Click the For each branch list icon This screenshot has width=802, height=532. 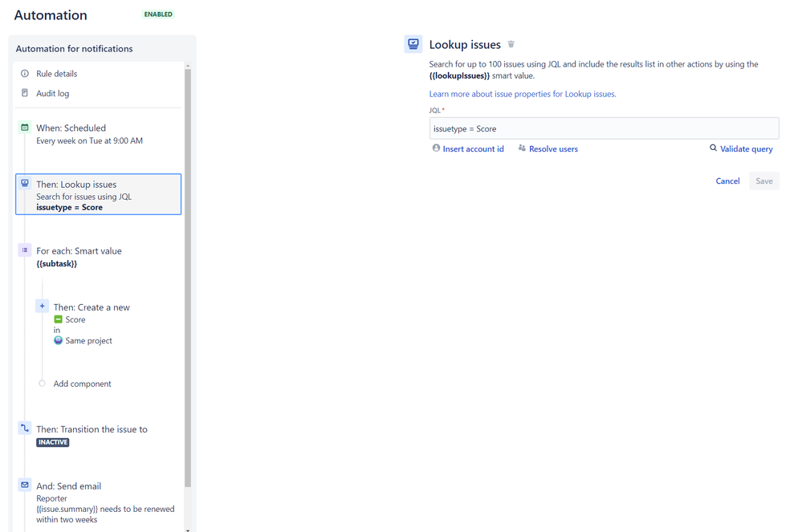[x=25, y=250]
